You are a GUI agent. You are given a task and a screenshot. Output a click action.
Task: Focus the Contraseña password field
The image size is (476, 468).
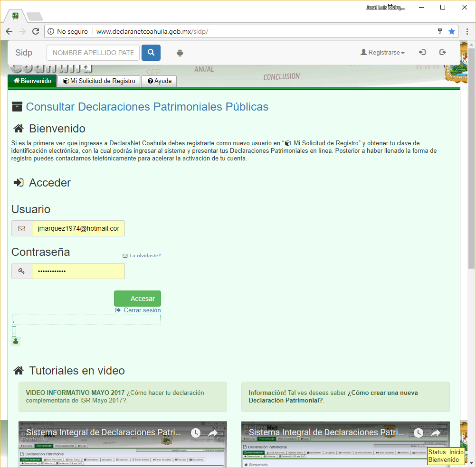[x=78, y=271]
